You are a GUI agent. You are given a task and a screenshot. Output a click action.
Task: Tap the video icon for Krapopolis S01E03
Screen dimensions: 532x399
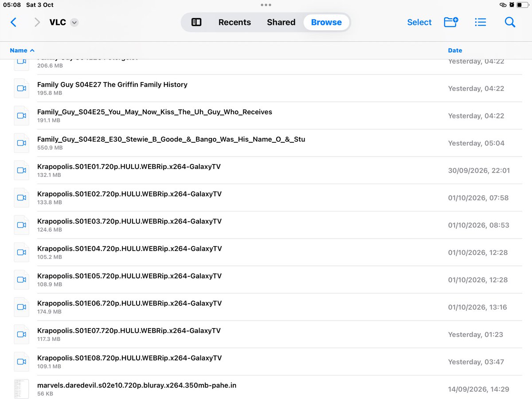coord(21,225)
